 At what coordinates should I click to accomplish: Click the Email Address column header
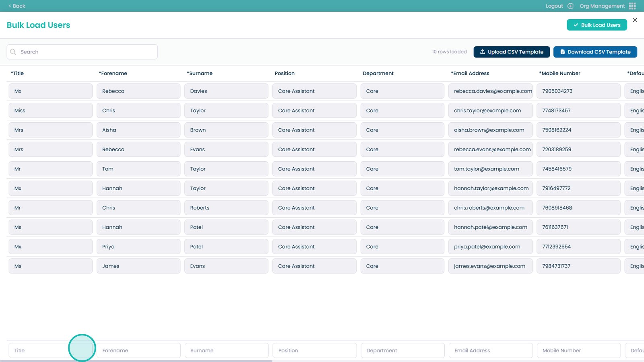(471, 73)
